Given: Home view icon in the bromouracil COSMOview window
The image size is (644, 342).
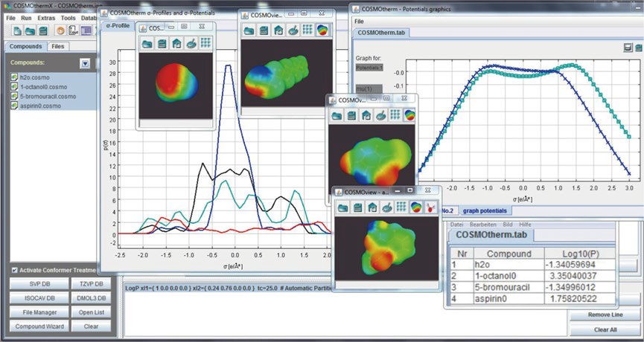Looking at the screenshot, I should point(366,116).
